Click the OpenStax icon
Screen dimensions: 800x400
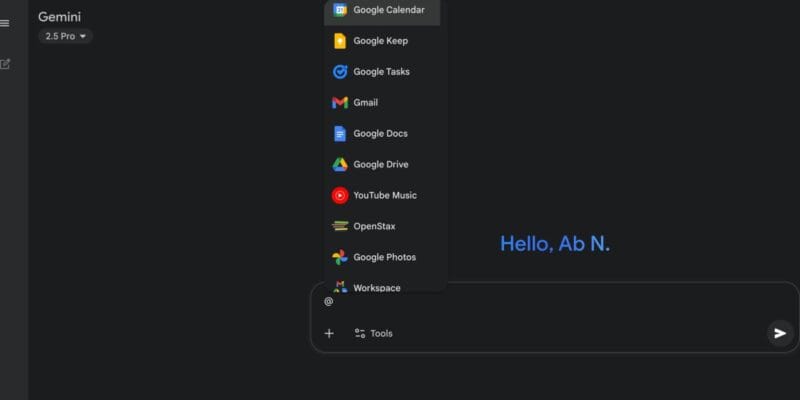(340, 226)
